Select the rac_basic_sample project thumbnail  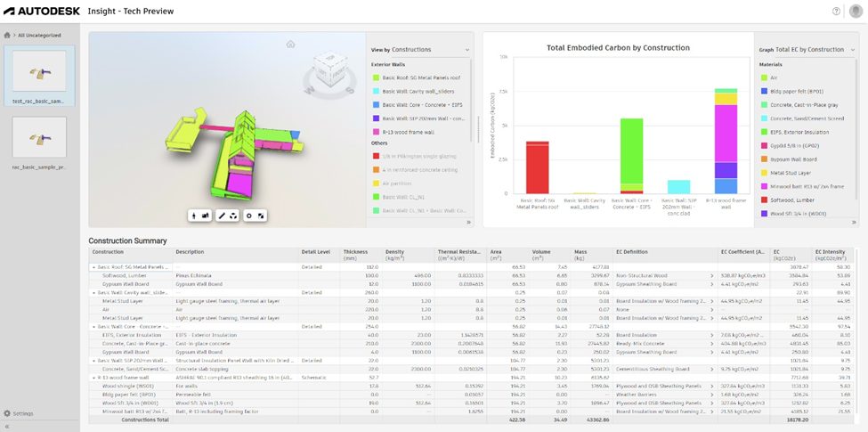pyautogui.click(x=39, y=137)
